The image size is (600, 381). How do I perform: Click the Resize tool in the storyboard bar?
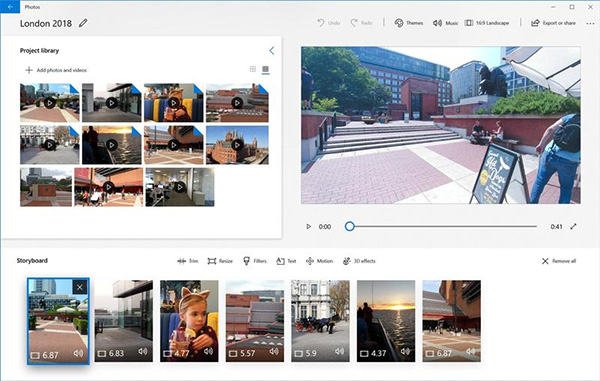pos(220,261)
